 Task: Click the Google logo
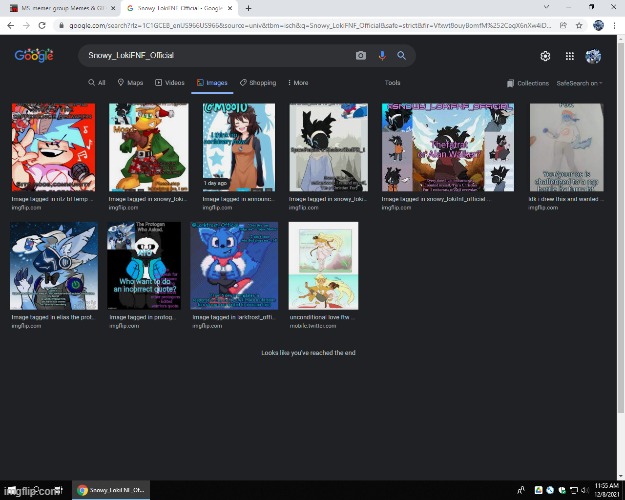[34, 56]
